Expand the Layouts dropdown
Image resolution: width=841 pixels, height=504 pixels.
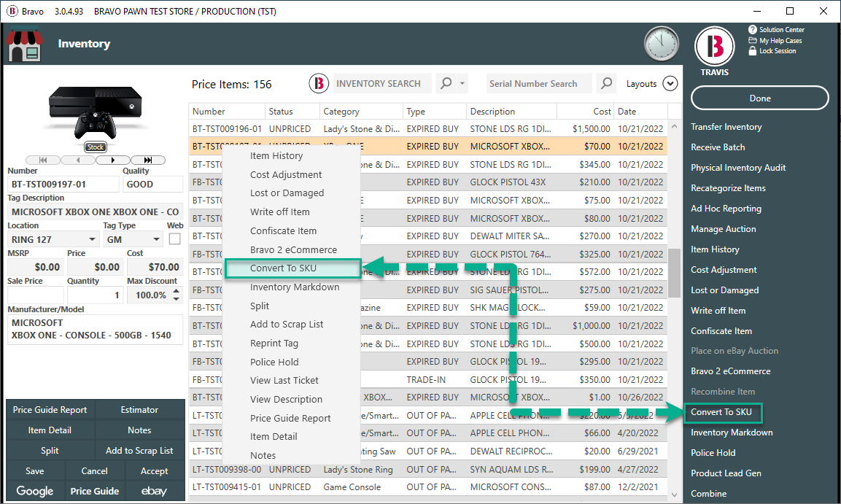tap(670, 84)
